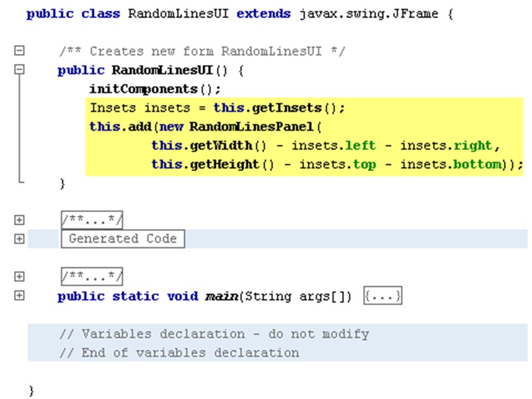Image resolution: width=532 pixels, height=399 pixels.
Task: Click 'public static void main' method signature
Action: tap(147, 296)
